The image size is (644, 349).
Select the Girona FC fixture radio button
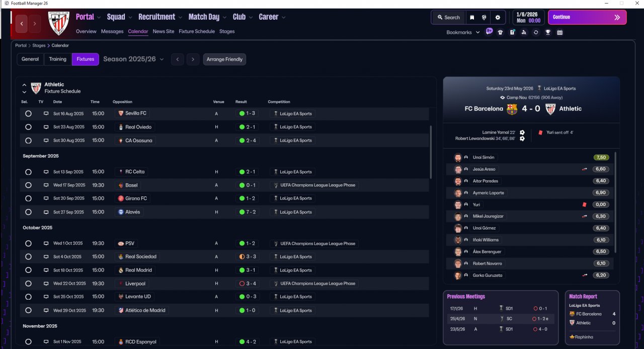coord(28,199)
